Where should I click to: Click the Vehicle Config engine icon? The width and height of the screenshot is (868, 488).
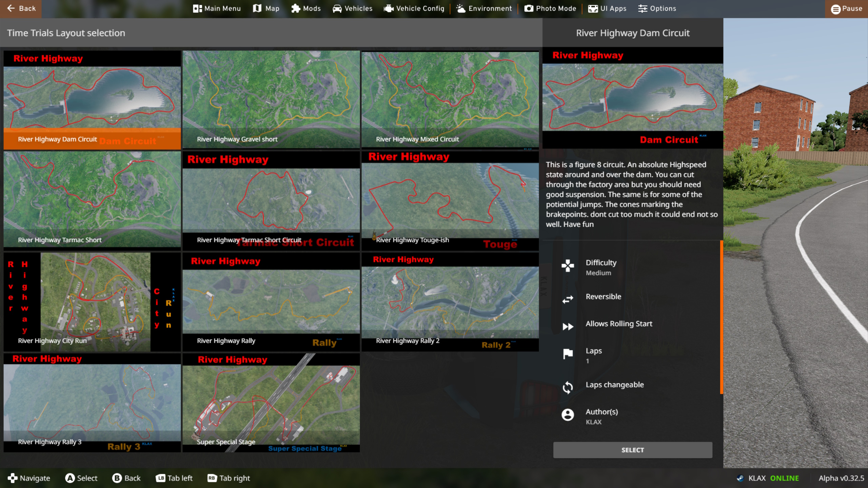(x=389, y=8)
